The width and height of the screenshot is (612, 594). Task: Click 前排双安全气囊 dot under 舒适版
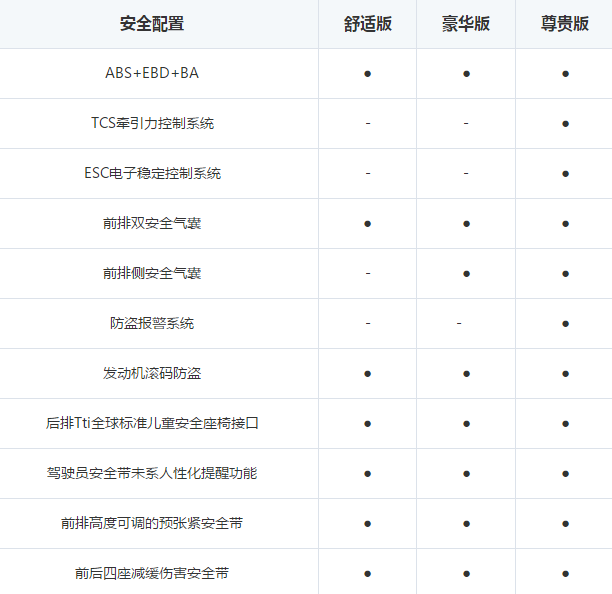(x=367, y=224)
